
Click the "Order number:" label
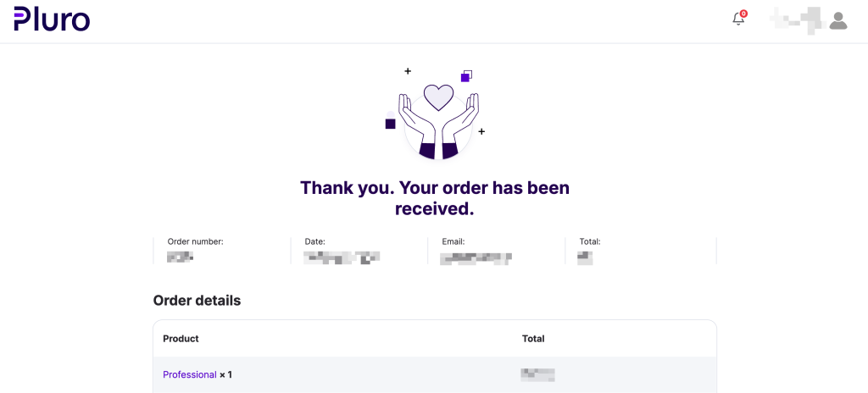(x=196, y=241)
